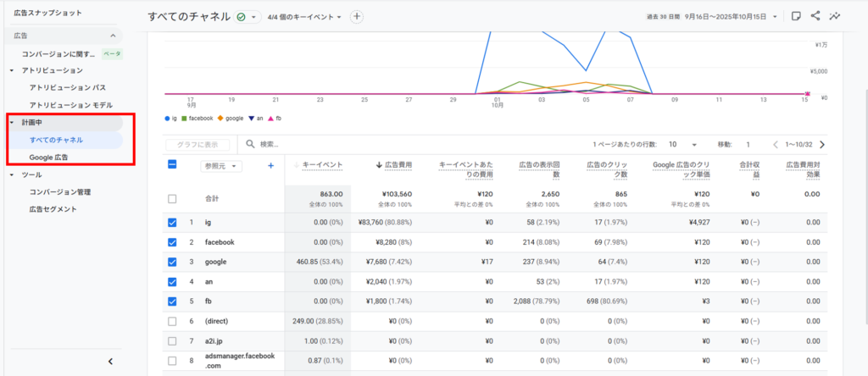Screen dimensions: 868x376
Task: Go to next page of table rows
Action: 821,145
